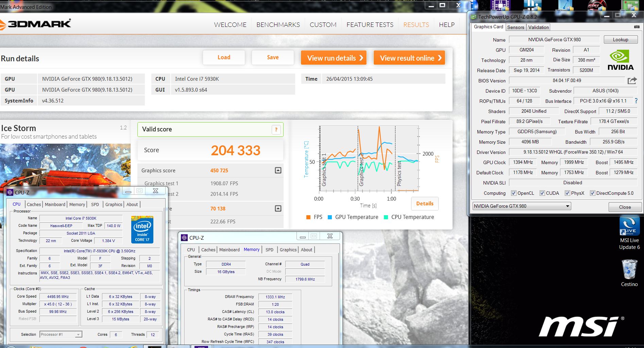Image resolution: width=644 pixels, height=348 pixels.
Task: Click the Load button
Action: click(x=224, y=58)
